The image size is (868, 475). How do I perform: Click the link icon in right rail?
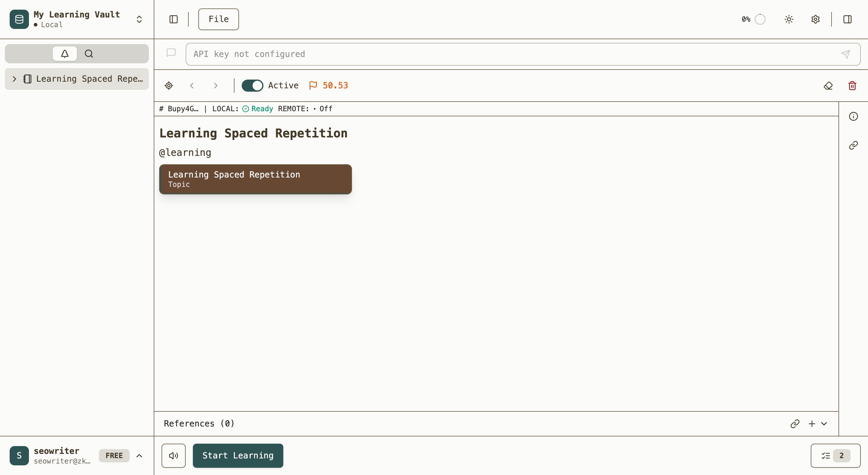(853, 145)
